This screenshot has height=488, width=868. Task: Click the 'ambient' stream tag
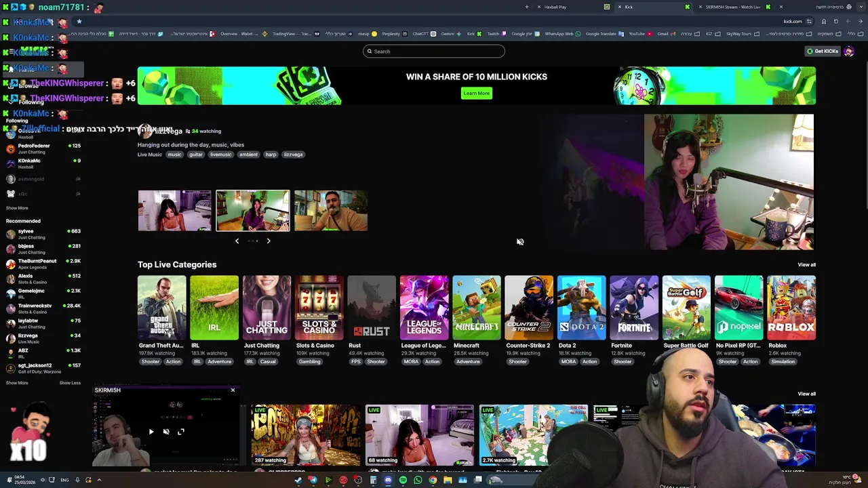coord(248,155)
